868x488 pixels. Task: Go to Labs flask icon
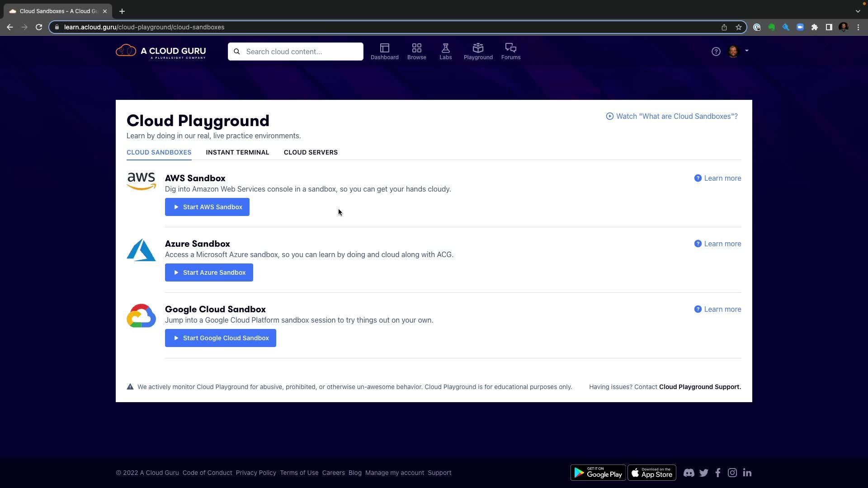[x=445, y=49]
